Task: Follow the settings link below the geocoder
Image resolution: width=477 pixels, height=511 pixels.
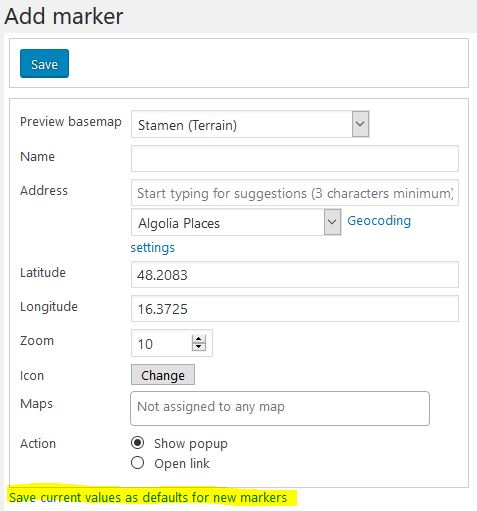Action: pos(153,248)
